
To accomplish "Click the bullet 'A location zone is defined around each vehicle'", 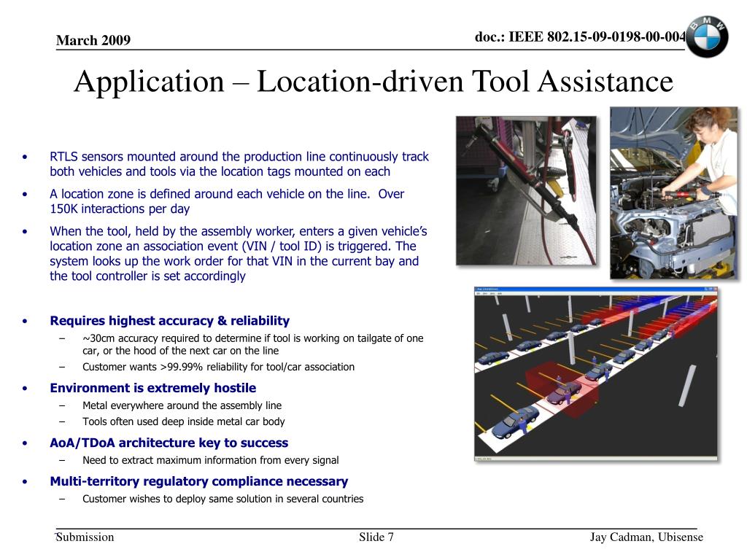I will [227, 201].
